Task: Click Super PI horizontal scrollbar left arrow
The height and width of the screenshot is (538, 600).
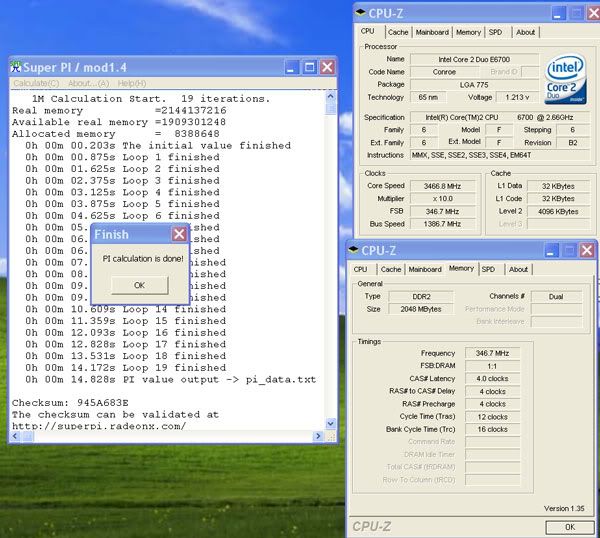Action: [15, 436]
